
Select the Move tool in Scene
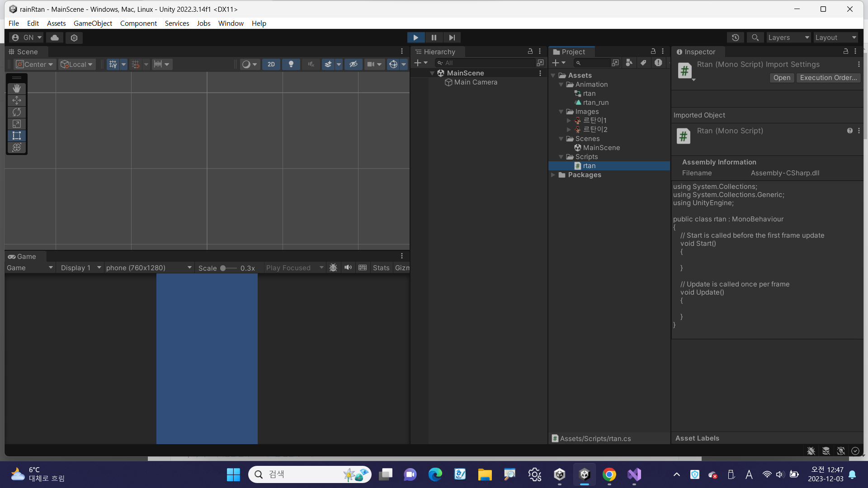17,100
